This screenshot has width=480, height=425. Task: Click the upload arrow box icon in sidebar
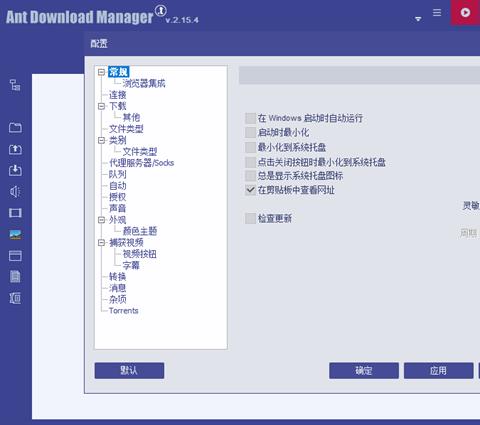tap(15, 149)
